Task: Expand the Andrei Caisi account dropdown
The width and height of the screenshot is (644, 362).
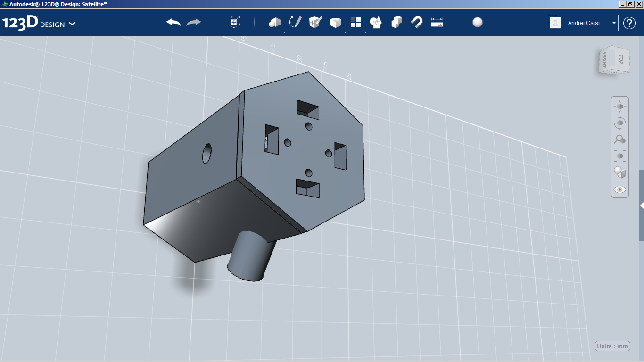Action: tap(614, 23)
